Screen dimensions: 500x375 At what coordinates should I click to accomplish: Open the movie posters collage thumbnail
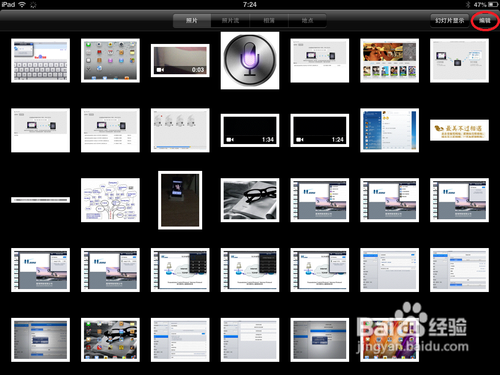click(390, 60)
